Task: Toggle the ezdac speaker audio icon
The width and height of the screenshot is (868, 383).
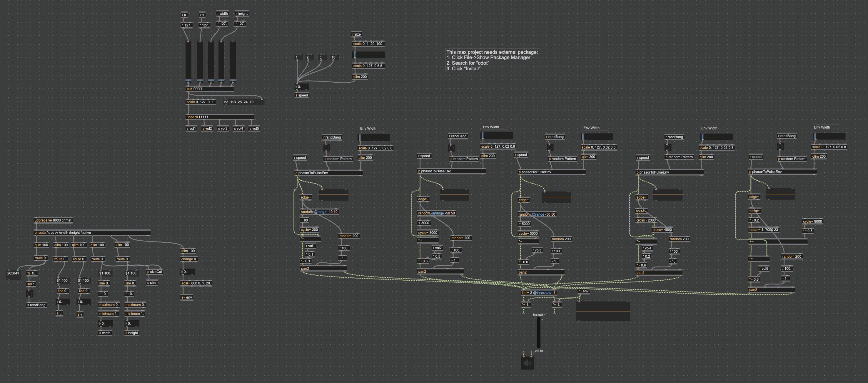Action: click(x=527, y=363)
